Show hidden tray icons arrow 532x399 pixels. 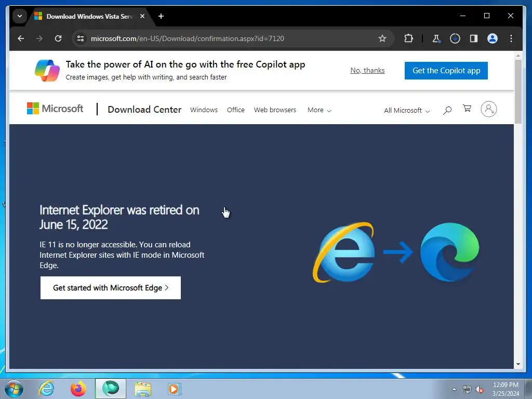454,389
